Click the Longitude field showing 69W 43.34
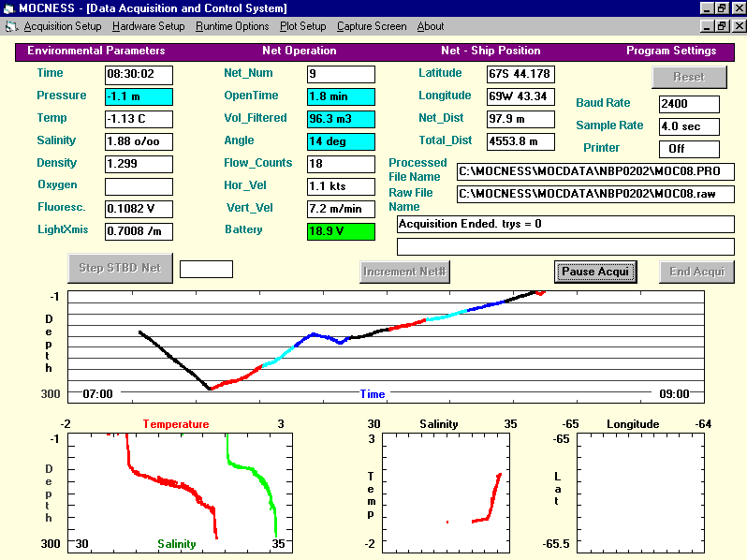 tap(520, 96)
